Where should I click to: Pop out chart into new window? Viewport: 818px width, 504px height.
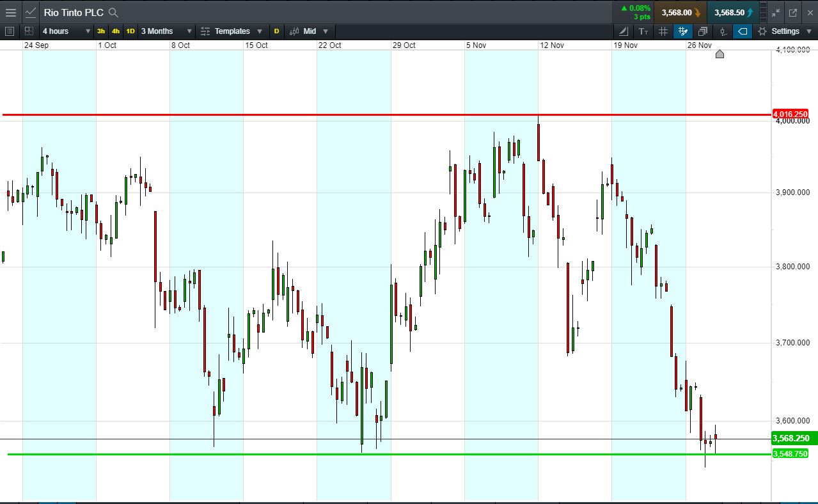[x=793, y=12]
